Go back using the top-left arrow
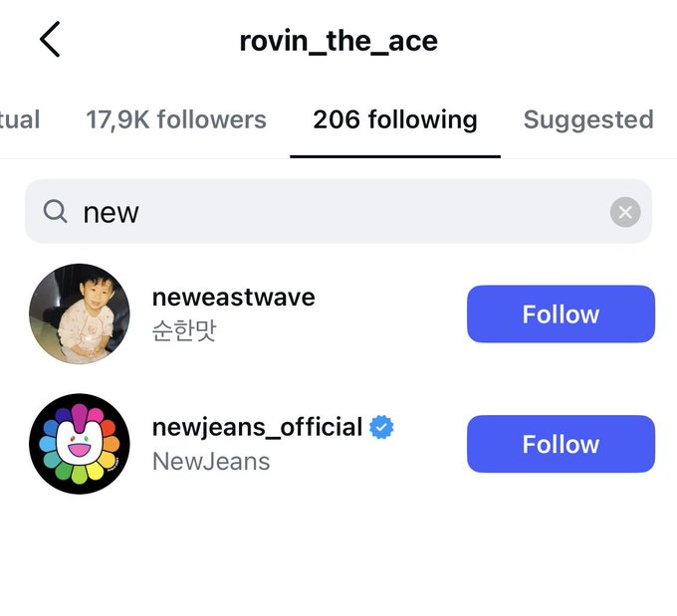Viewport: 677px width, 616px height. click(50, 40)
